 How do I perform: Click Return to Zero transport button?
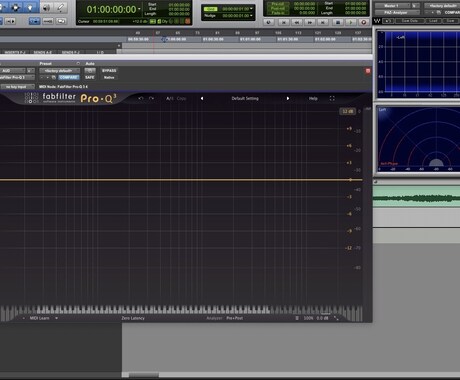coord(284,22)
